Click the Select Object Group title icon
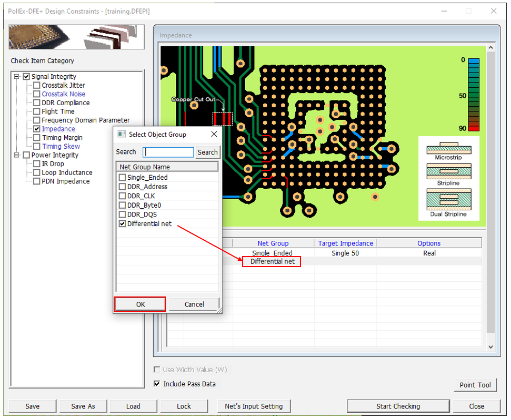 (122, 134)
